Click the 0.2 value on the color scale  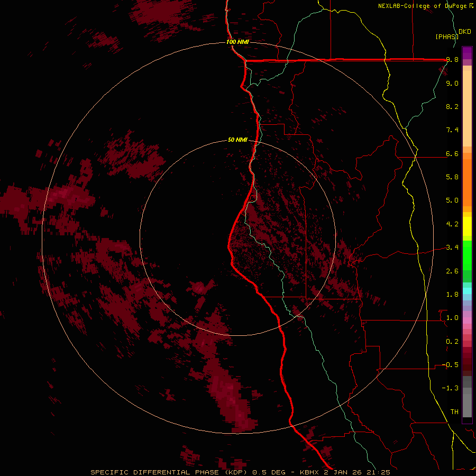[x=452, y=341]
